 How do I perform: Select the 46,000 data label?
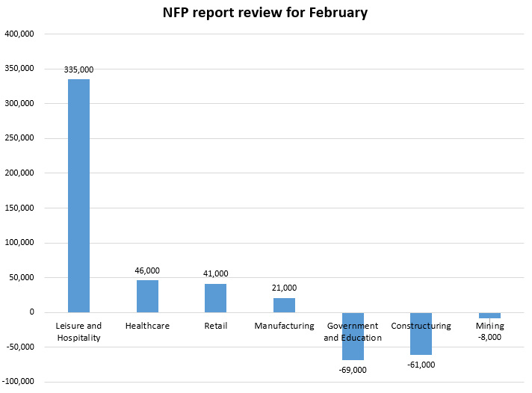[x=147, y=270]
